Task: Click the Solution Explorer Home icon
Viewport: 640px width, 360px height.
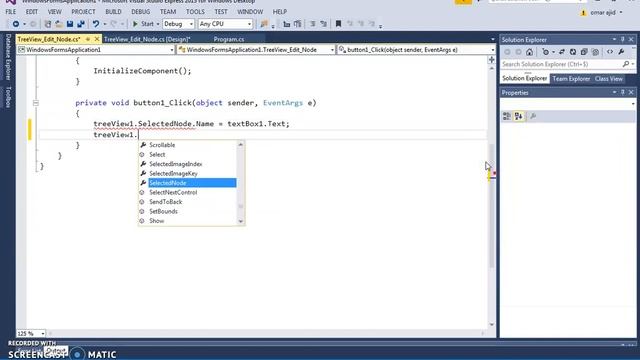Action: 529,52
